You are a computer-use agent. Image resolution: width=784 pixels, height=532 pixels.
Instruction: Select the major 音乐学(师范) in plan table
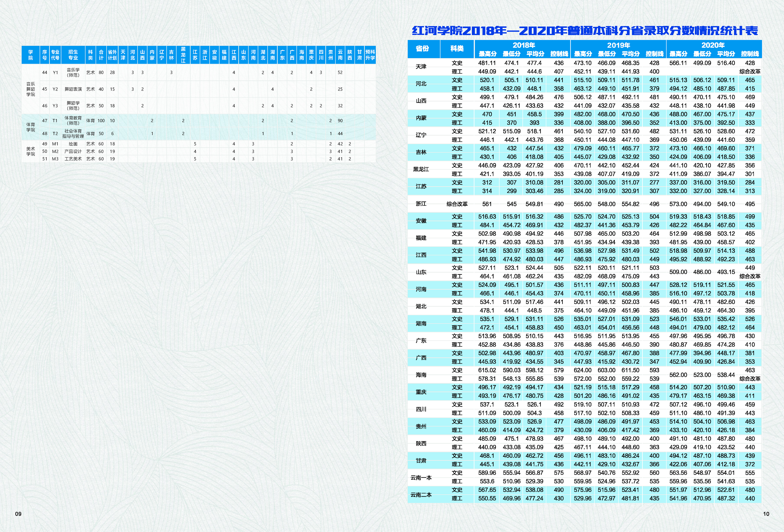click(73, 73)
